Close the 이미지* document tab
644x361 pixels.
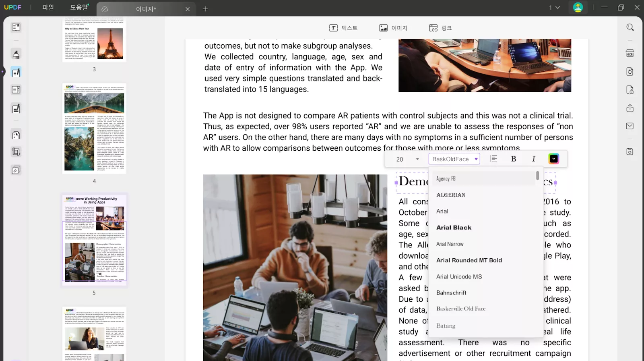(188, 9)
